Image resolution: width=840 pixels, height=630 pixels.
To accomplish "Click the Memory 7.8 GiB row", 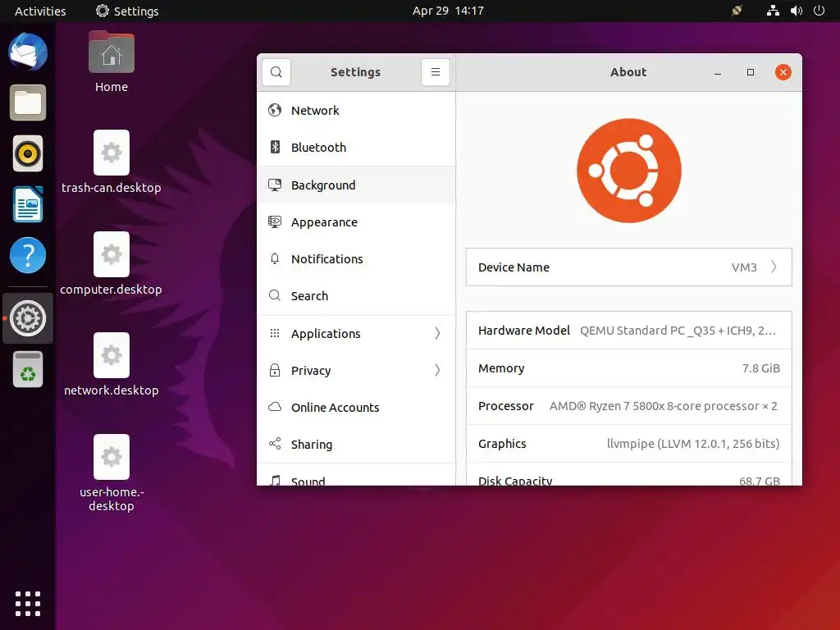I will pyautogui.click(x=629, y=368).
